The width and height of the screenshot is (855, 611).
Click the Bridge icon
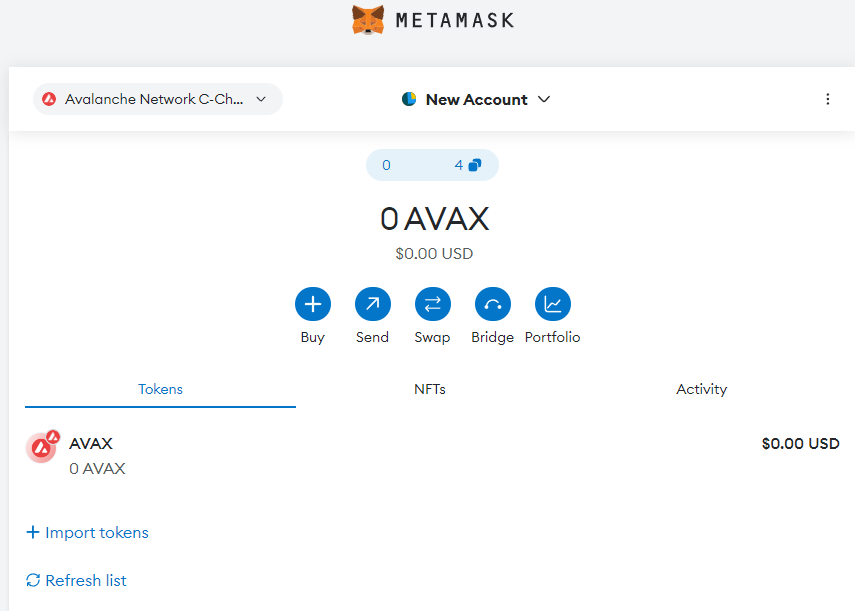(x=493, y=304)
